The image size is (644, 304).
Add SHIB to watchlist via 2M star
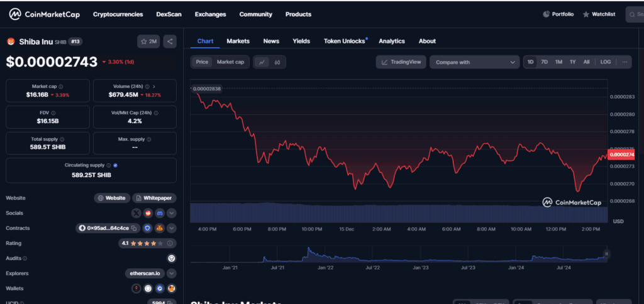tap(148, 41)
